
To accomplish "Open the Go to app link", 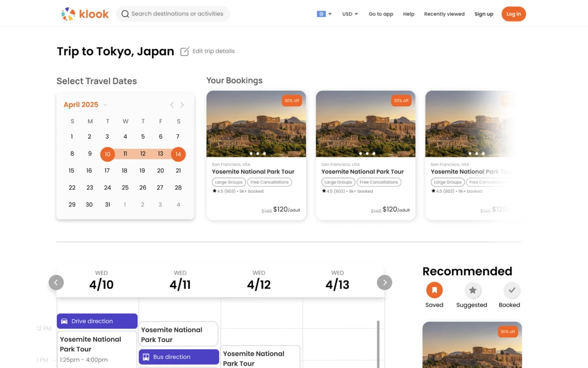I will pos(381,14).
